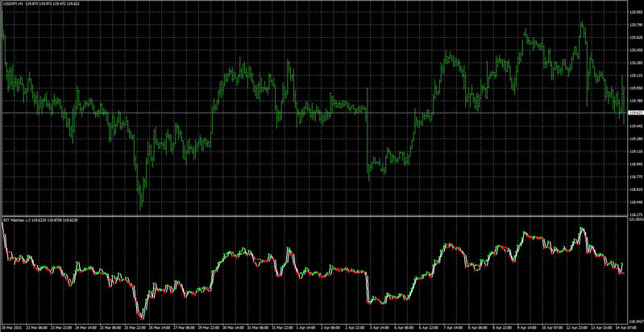The height and width of the screenshot is (332, 644).
Task: Click the RJT Matches v.2 indicator label
Action: tap(17, 221)
